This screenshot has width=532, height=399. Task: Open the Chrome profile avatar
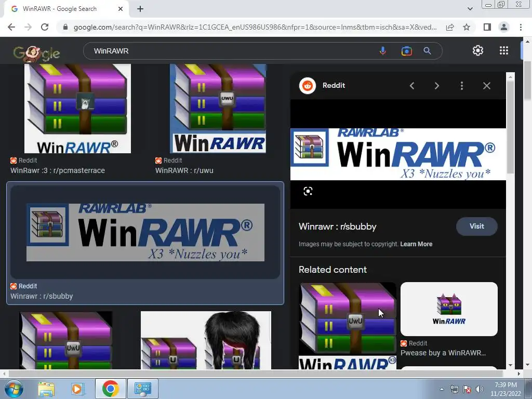coord(504,27)
